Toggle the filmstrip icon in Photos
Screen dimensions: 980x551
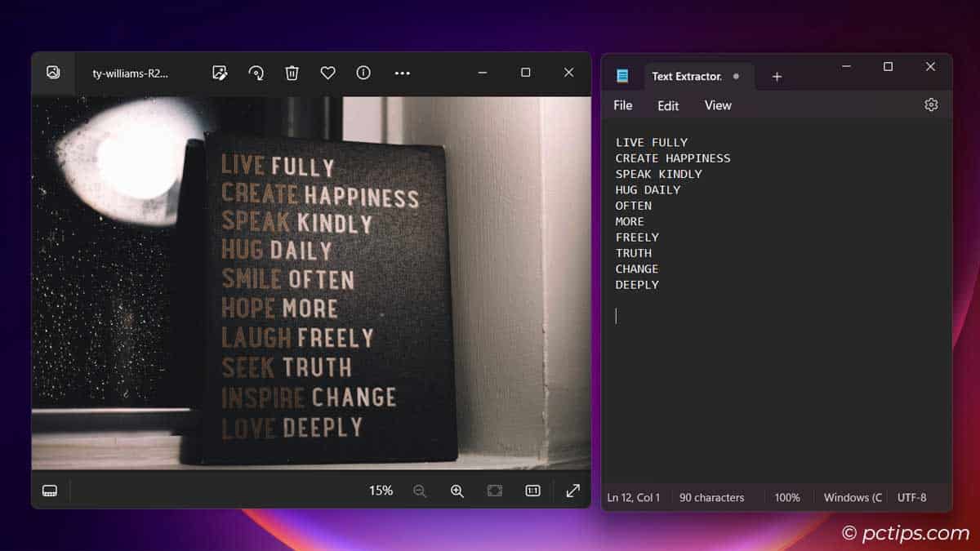pyautogui.click(x=50, y=491)
